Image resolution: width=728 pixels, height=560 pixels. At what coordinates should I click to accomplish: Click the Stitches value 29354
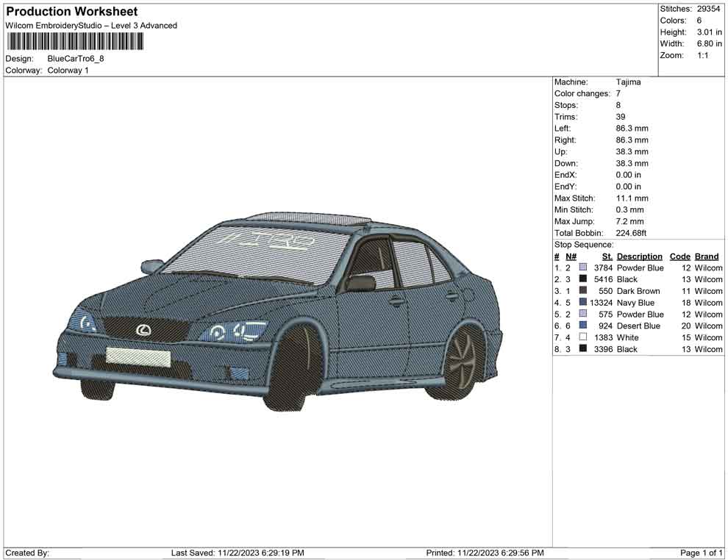[709, 9]
